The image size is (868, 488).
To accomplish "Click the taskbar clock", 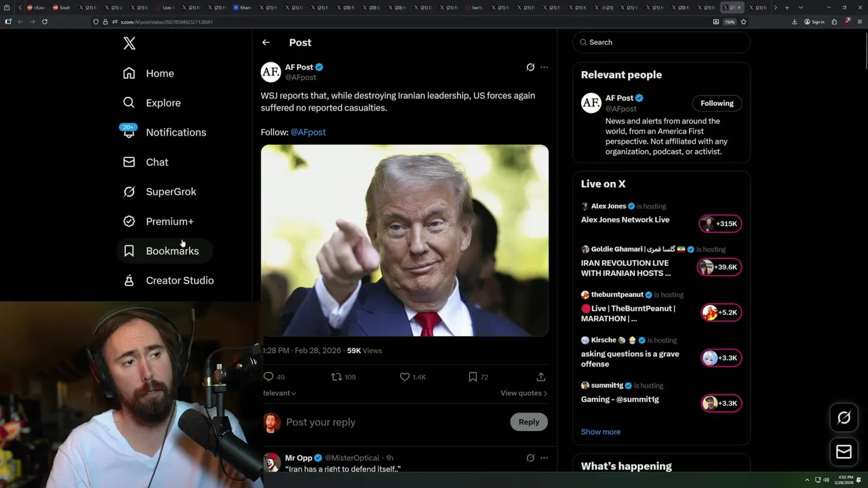I will tap(846, 480).
